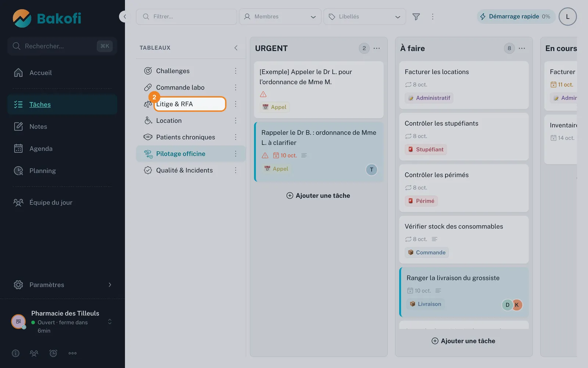Open the top toolbar three-dot options menu
Screen dimensions: 588x368
coord(433,17)
